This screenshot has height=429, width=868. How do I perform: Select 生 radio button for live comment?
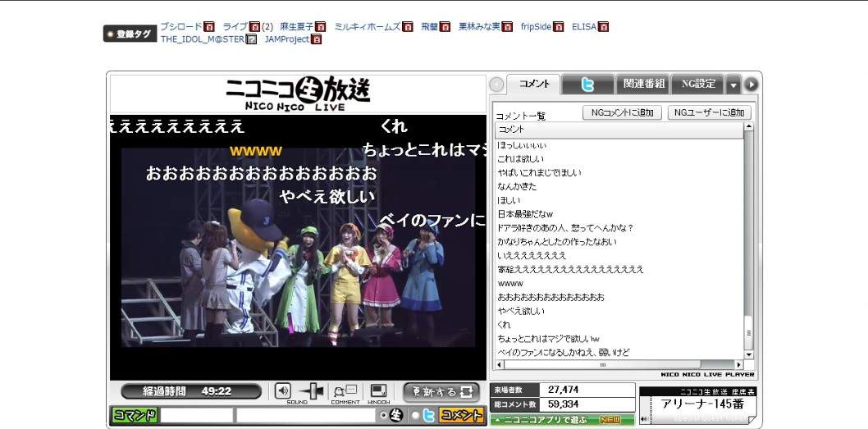tap(382, 415)
